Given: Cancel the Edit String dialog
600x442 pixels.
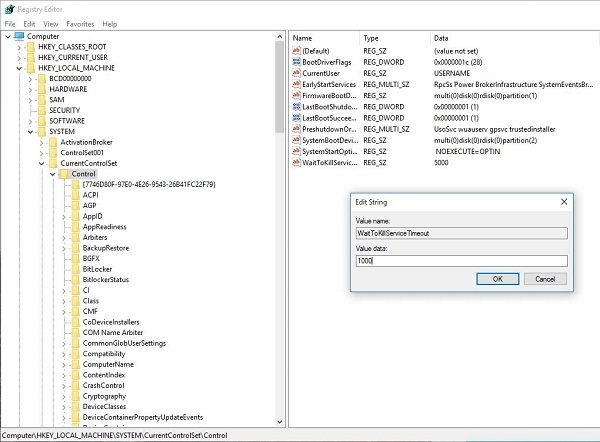Looking at the screenshot, I should pyautogui.click(x=545, y=278).
